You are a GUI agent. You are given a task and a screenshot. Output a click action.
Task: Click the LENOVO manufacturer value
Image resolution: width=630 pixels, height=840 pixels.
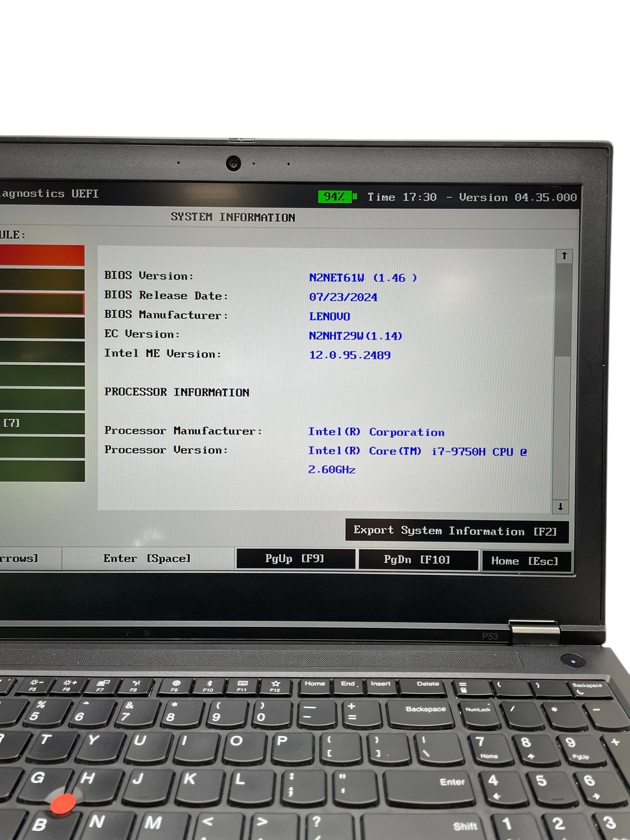(x=329, y=317)
